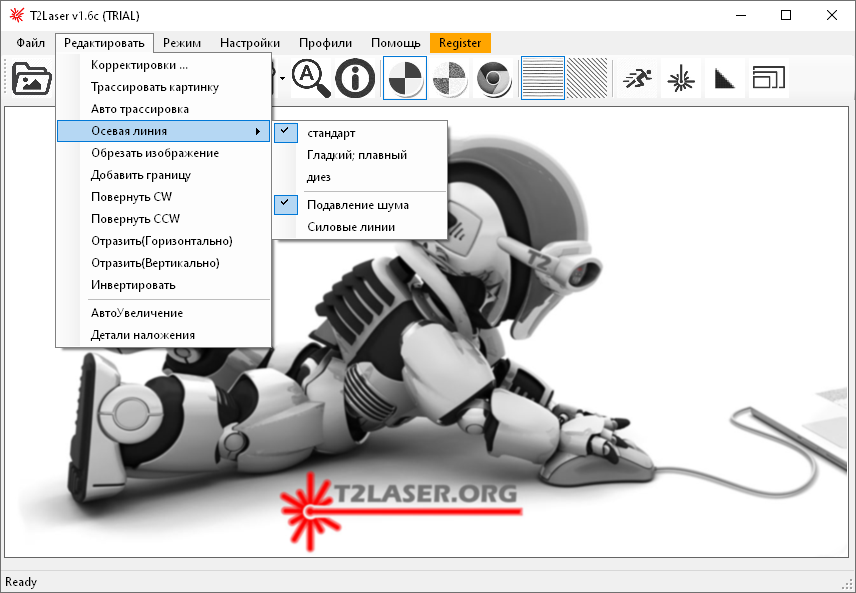Select Отразить(Вертикально)

click(163, 263)
